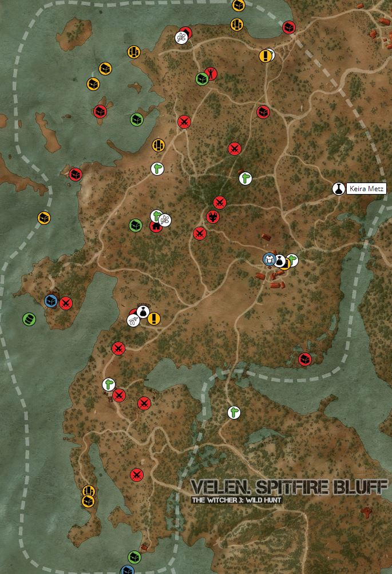Open signpost above the southern crossed swords

(109, 385)
